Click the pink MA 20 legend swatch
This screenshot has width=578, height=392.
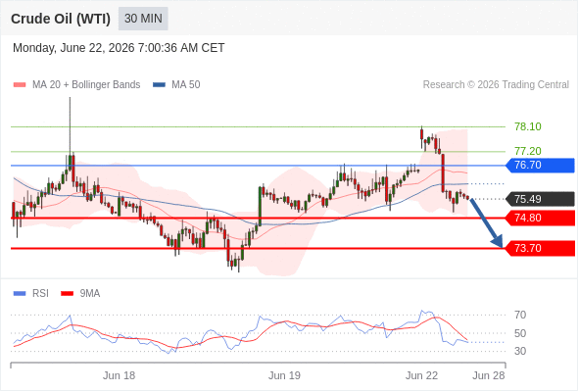click(x=20, y=85)
